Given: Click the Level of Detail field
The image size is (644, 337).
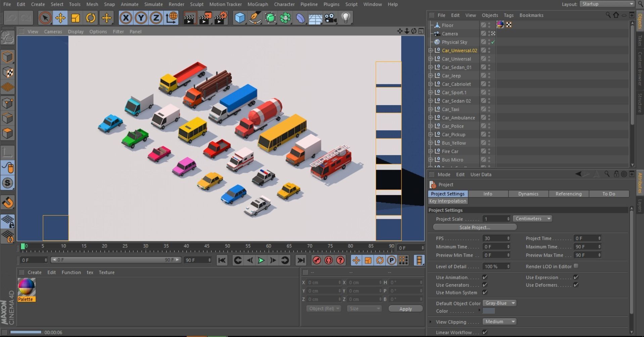Looking at the screenshot, I should click(x=496, y=266).
